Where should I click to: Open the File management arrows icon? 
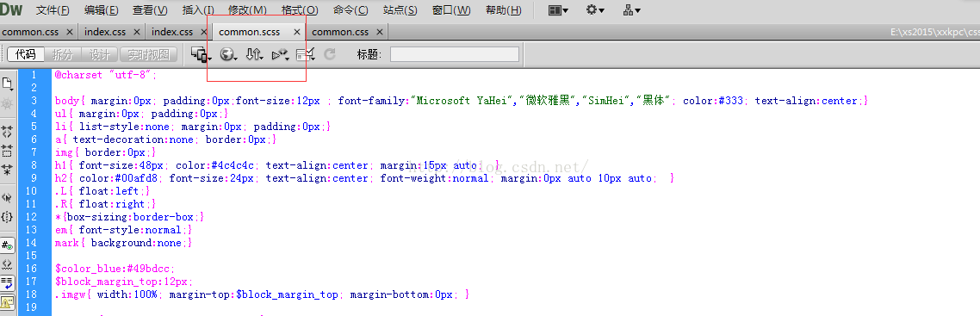pyautogui.click(x=254, y=55)
